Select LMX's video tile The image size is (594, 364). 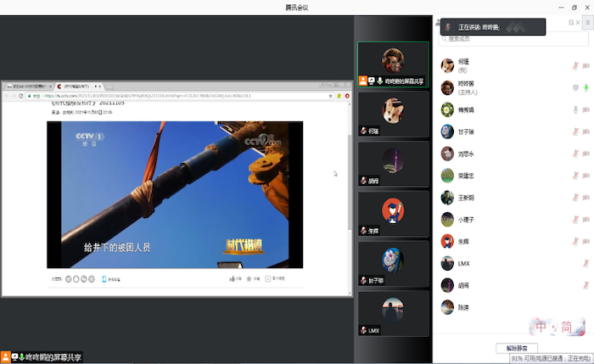[x=393, y=314]
